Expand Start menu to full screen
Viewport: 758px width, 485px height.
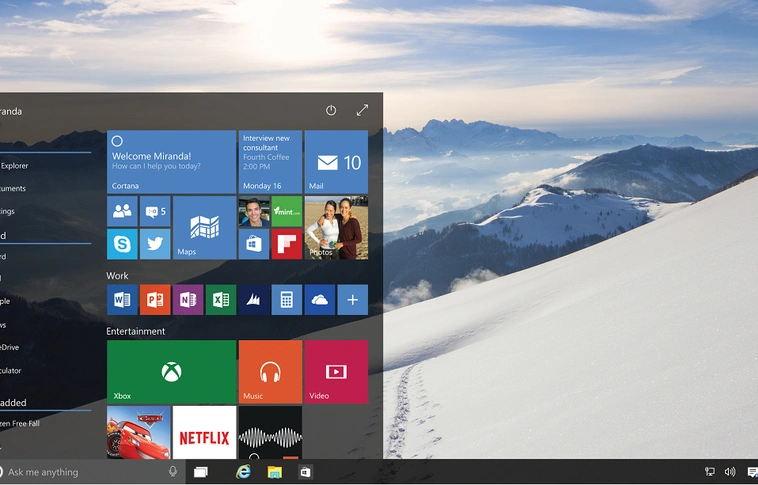pyautogui.click(x=362, y=110)
